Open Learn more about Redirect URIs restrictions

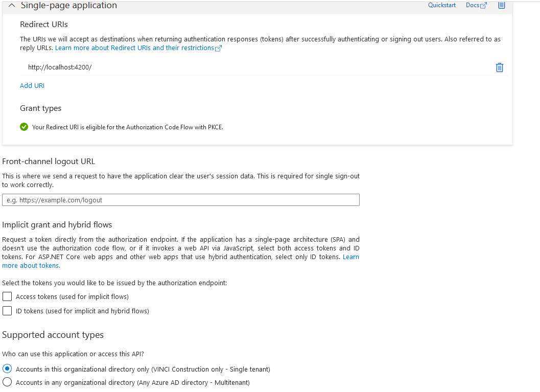134,48
